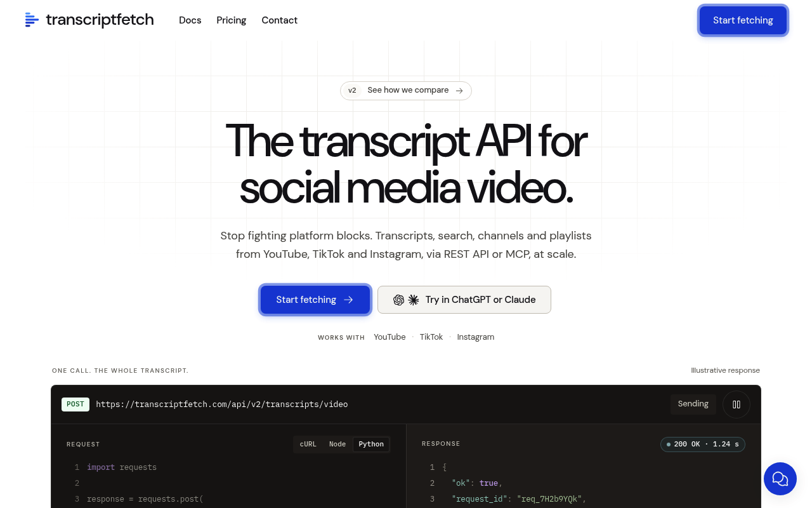Open the 'See how we compare' link
The height and width of the screenshot is (508, 812).
406,90
